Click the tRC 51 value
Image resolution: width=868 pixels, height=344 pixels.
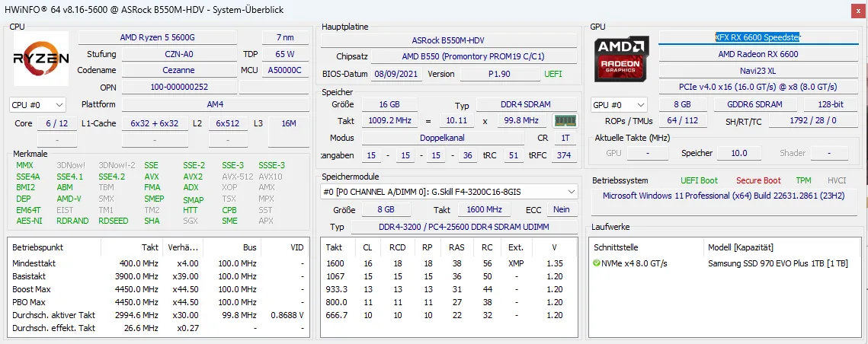coord(514,155)
